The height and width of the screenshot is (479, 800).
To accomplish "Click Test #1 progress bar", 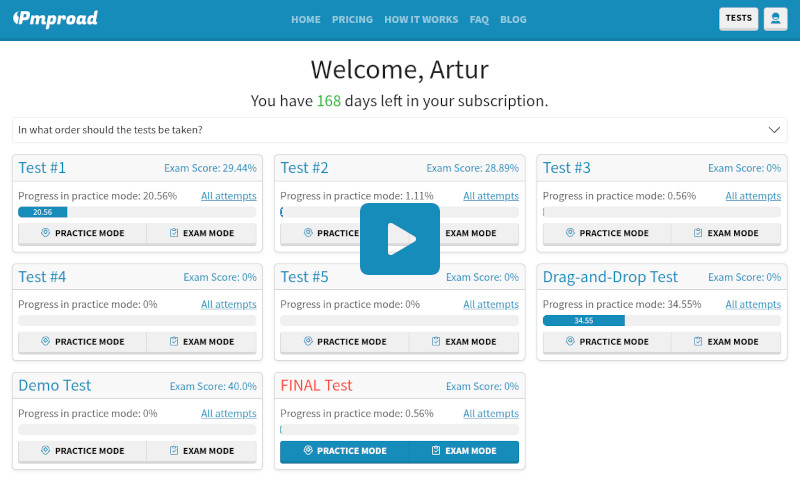I will 137,212.
